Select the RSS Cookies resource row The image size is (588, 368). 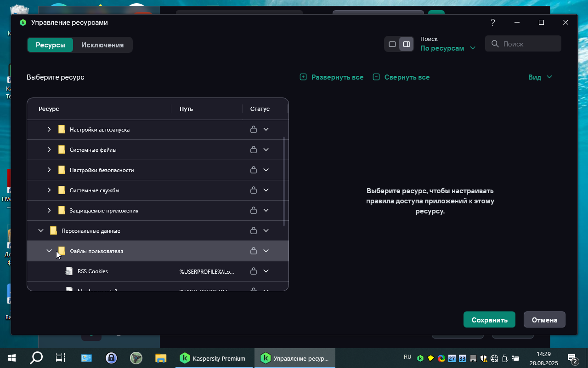pos(158,271)
